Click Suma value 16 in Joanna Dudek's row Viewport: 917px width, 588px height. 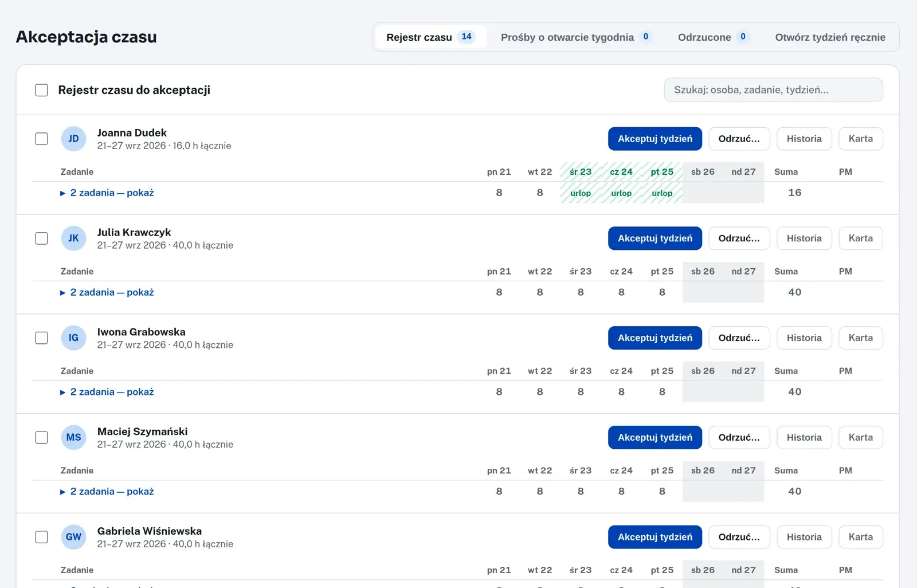pos(794,193)
